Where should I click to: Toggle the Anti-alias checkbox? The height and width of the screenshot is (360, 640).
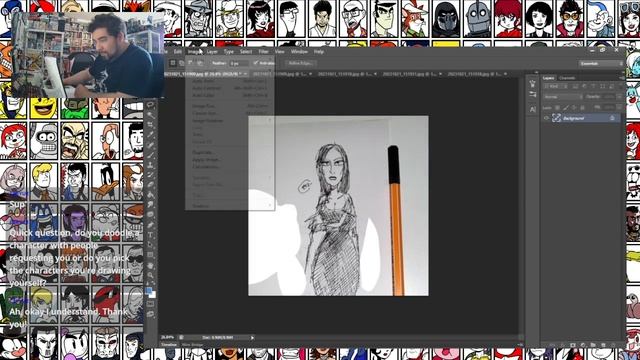pos(256,63)
